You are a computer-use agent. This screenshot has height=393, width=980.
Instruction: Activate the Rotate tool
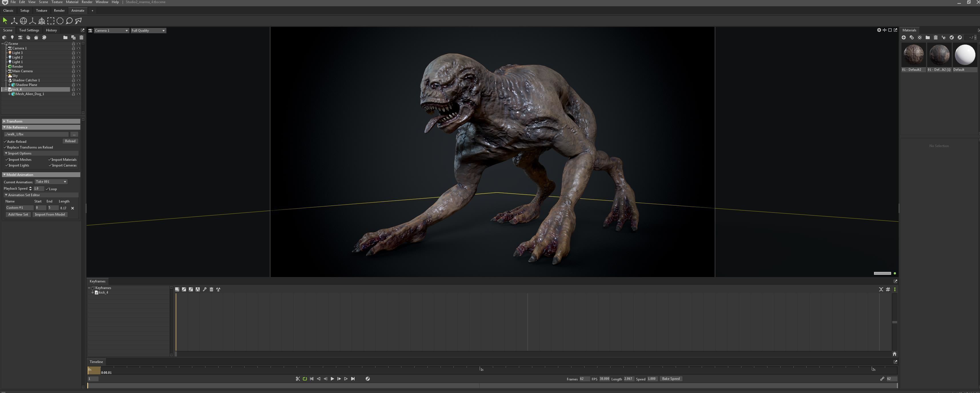(23, 21)
